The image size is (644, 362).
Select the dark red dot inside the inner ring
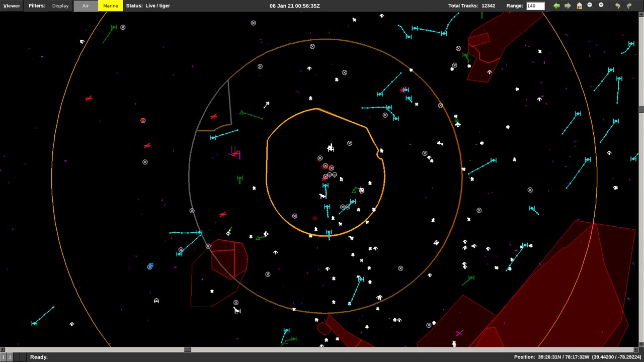[x=315, y=218]
